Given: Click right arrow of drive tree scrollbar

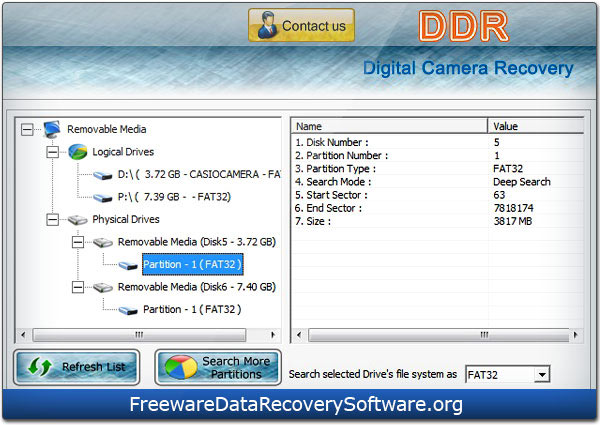Looking at the screenshot, I should coord(273,335).
